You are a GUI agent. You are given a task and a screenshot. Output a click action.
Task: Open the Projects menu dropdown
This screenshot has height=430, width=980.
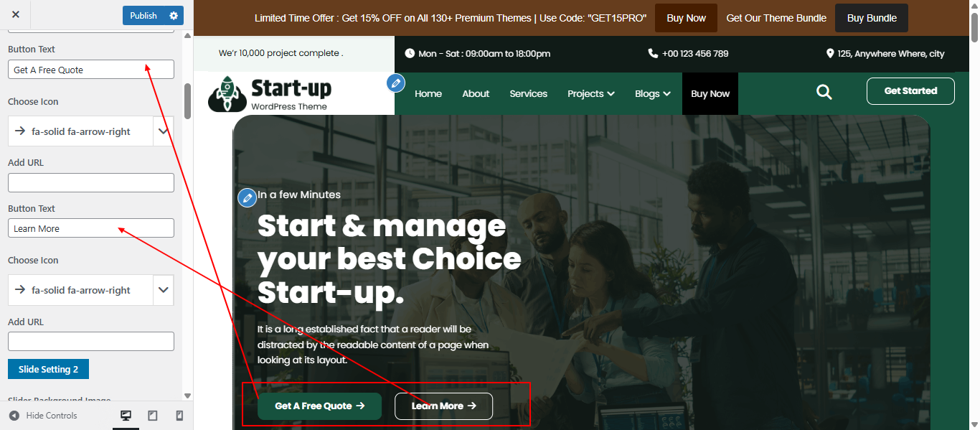(x=591, y=93)
